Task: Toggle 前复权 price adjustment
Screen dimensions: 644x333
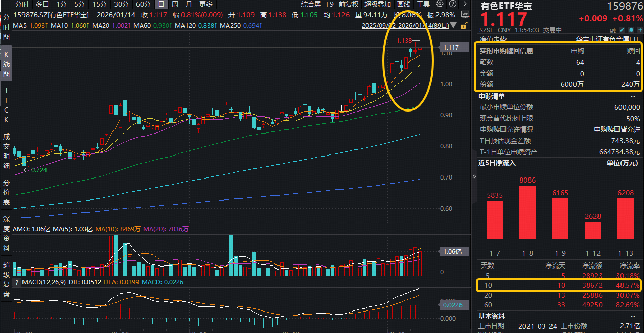Action: pos(349,4)
